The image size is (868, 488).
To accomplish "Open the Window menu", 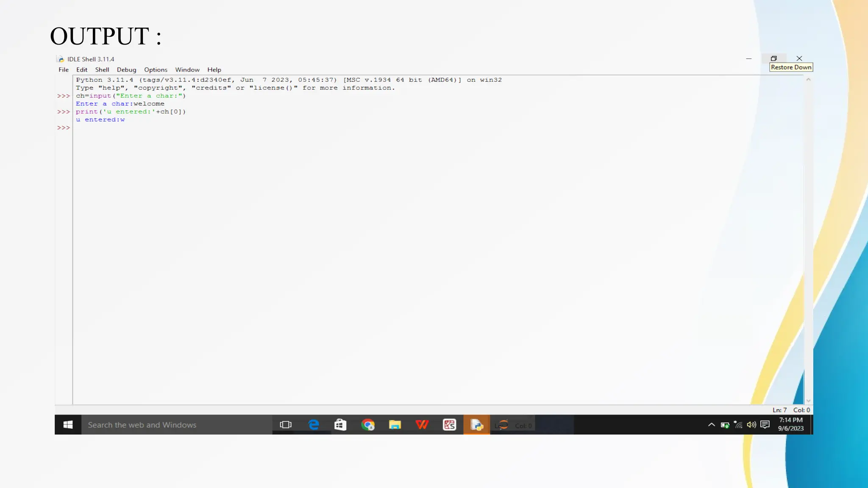I will (x=187, y=70).
